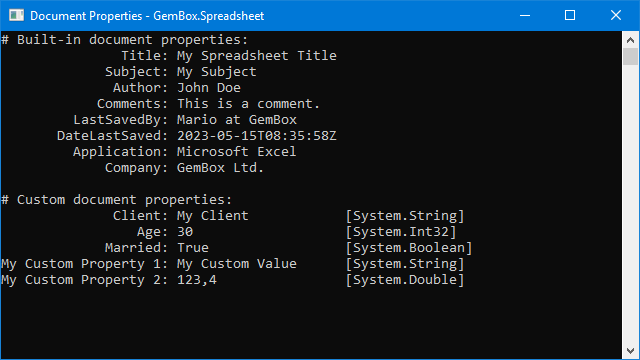640x360 pixels.
Task: Click the 'DateLastSaved:' label
Action: click(112, 136)
